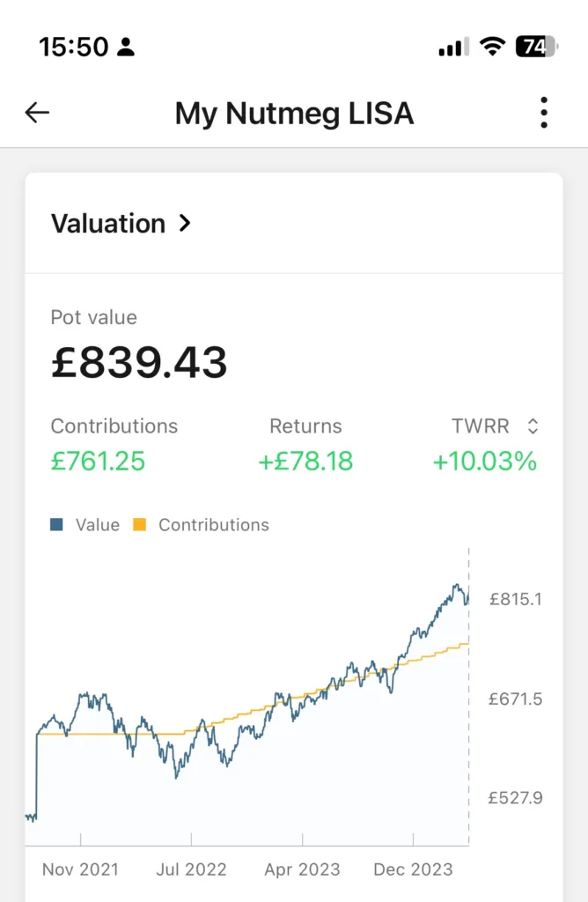The height and width of the screenshot is (902, 588).
Task: Tap the cellular signal bars icon
Action: click(x=453, y=48)
